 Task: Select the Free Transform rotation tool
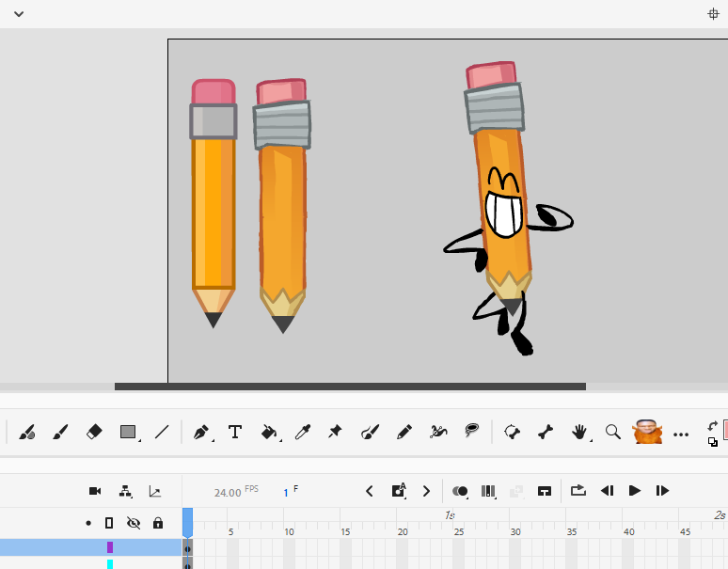coord(512,432)
